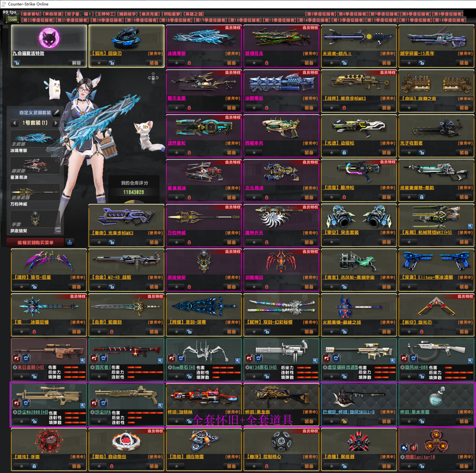Select the 第10季度征服者 title tag
The width and height of the screenshot is (476, 473).
pos(450,20)
